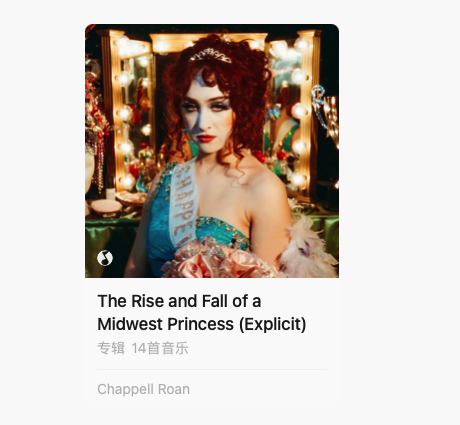Click the 专辑 album type label
460x425 pixels.
point(111,348)
